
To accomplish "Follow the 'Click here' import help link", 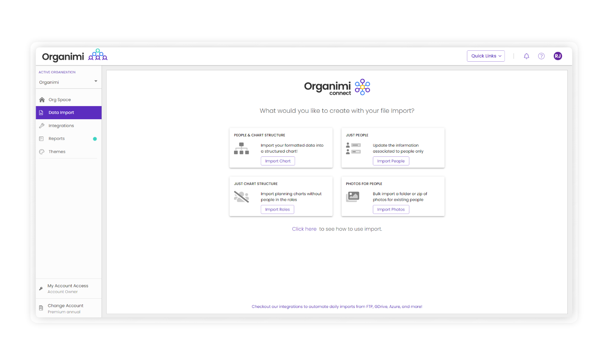I will (x=304, y=229).
